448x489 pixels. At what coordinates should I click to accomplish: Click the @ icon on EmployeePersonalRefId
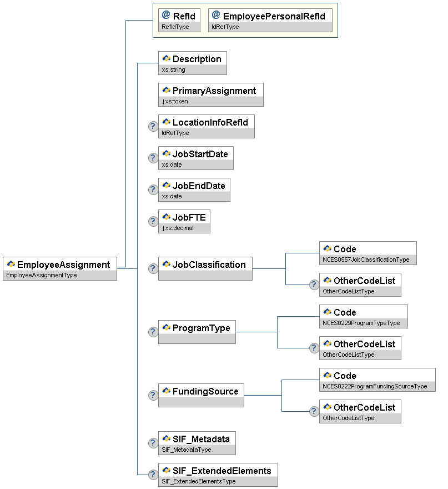[x=215, y=15]
